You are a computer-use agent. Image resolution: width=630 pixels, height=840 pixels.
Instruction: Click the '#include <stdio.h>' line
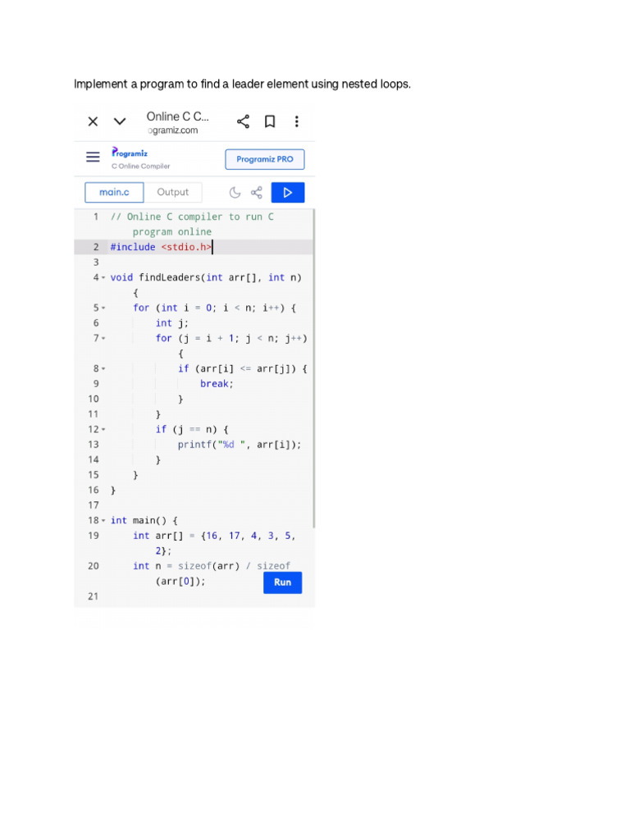point(161,247)
